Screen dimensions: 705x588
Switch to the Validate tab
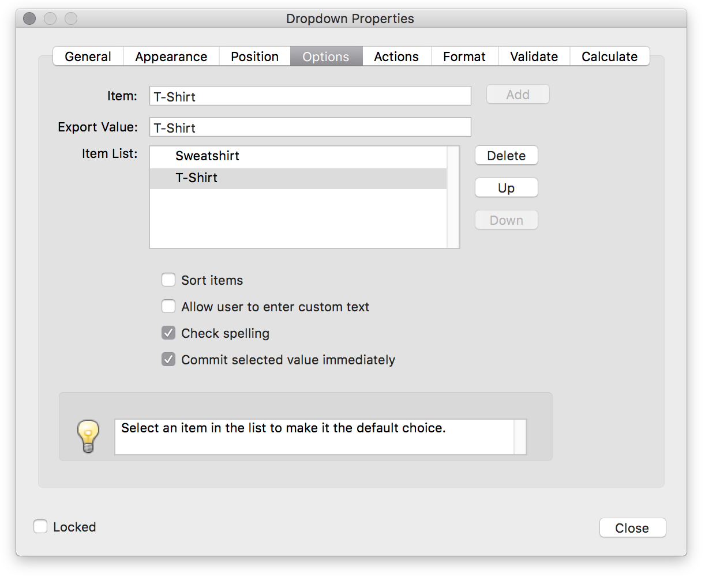point(534,56)
